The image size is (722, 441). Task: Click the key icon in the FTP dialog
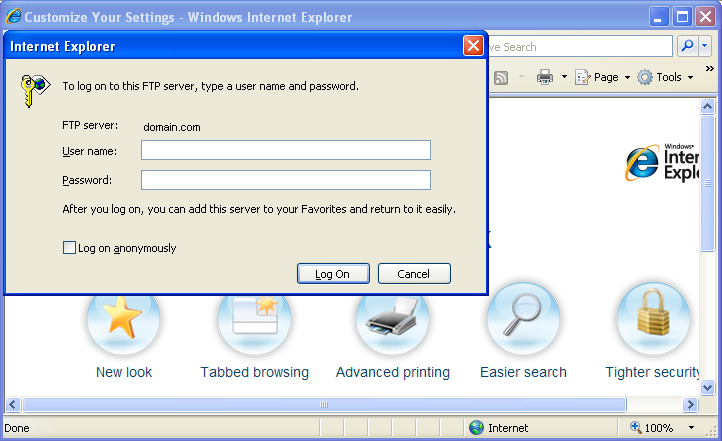(x=35, y=90)
